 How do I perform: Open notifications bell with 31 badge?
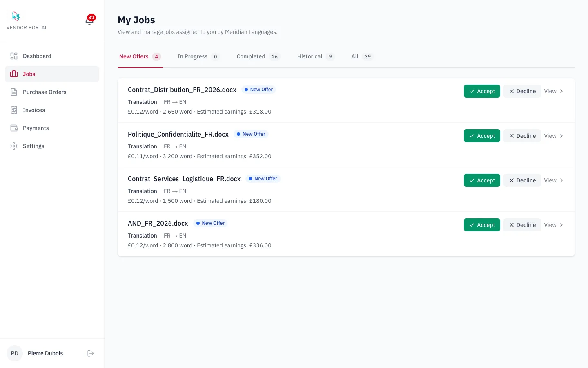(90, 20)
